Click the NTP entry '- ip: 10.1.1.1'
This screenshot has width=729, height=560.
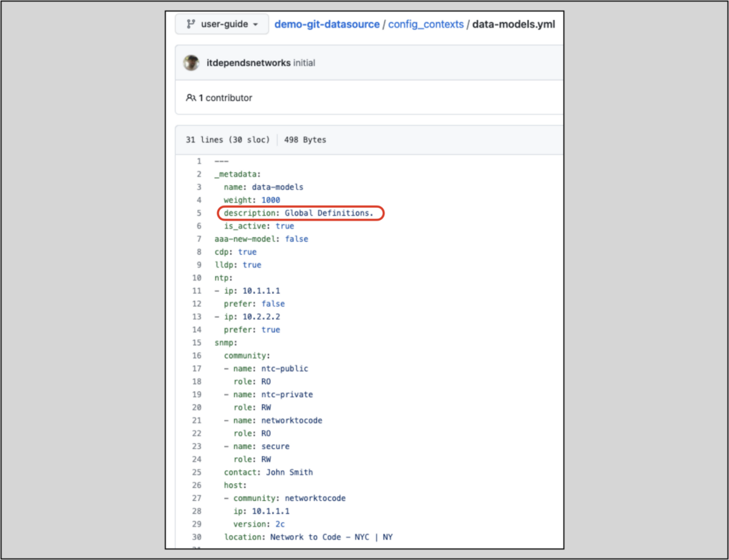(247, 291)
